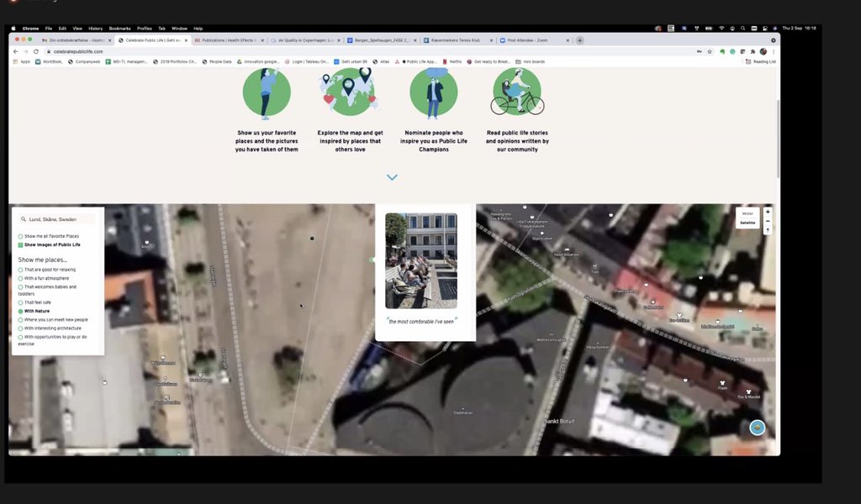
Task: Switch map to Vector view
Action: pyautogui.click(x=747, y=213)
